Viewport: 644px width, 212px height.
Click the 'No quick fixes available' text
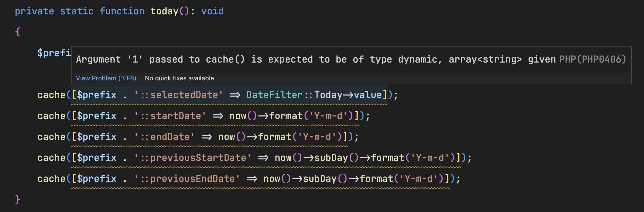(x=179, y=78)
